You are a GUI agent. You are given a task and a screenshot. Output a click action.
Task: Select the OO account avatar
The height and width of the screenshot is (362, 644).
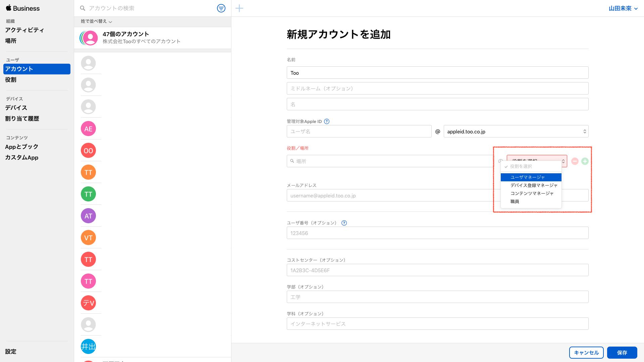coord(89,150)
